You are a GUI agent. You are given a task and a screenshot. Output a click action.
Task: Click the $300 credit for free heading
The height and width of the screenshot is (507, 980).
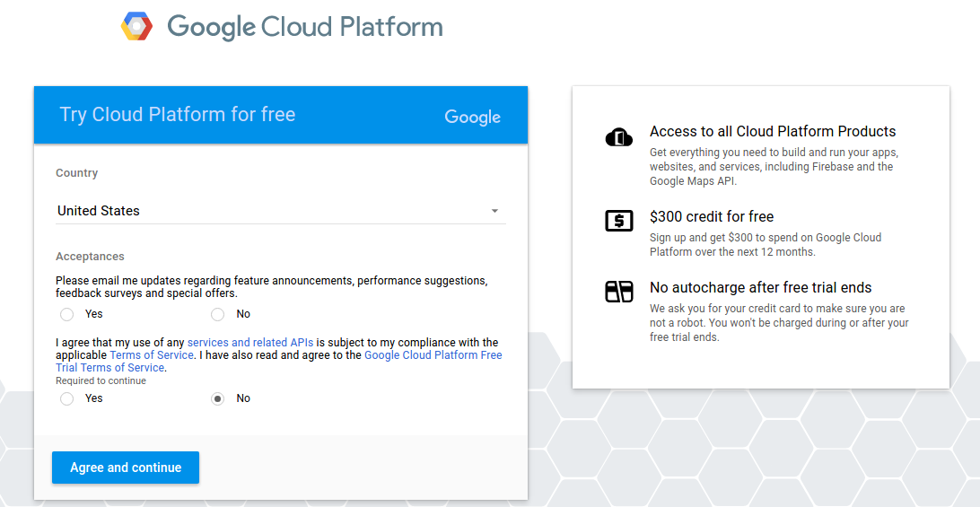click(712, 216)
